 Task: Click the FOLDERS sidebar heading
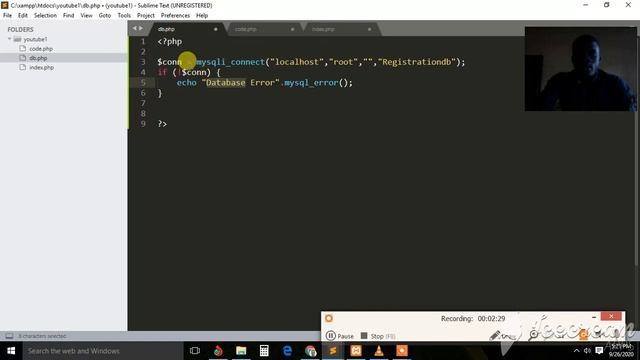tap(20, 29)
